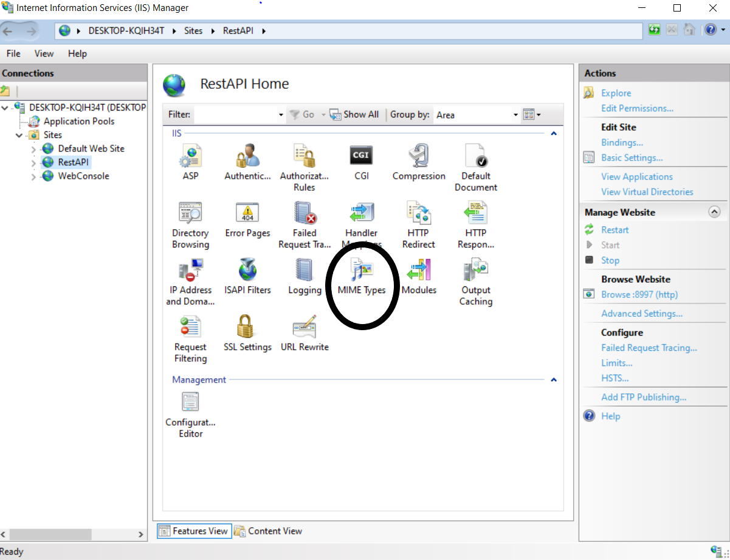Open Advanced Settings link
This screenshot has width=730, height=560.
(x=642, y=314)
